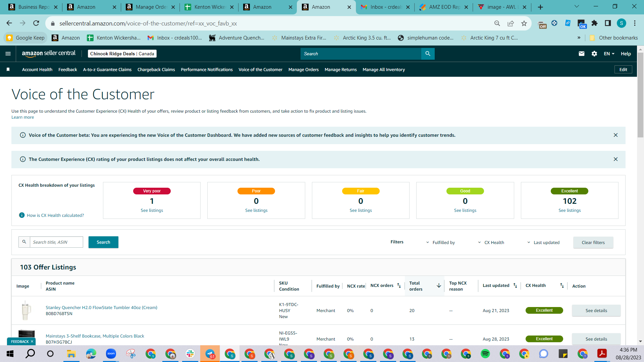Dismiss the Voice of the Customer beta banner

pos(615,135)
